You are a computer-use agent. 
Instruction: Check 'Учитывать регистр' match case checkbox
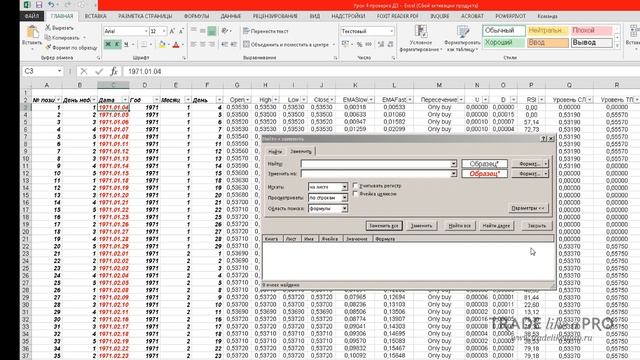coord(355,185)
